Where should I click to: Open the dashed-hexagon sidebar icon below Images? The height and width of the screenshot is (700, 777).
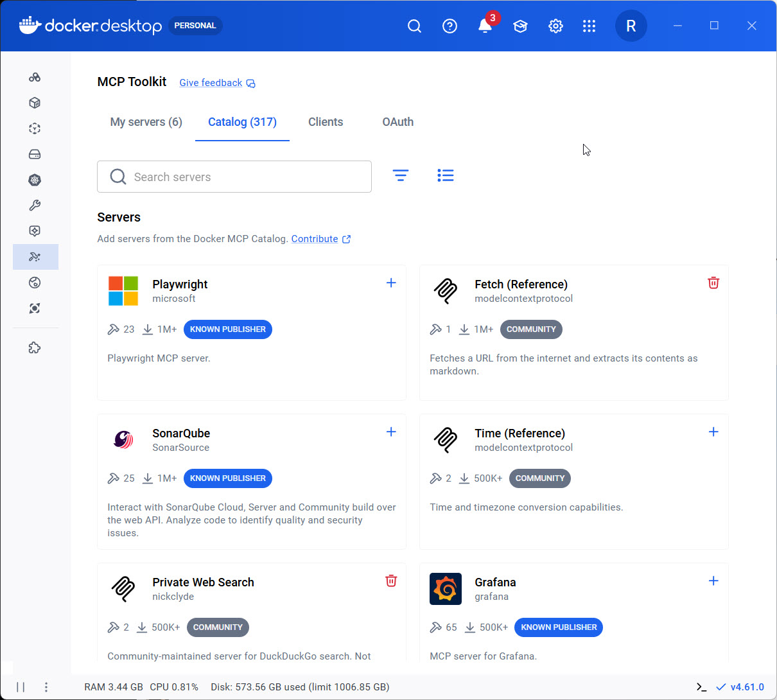point(35,128)
